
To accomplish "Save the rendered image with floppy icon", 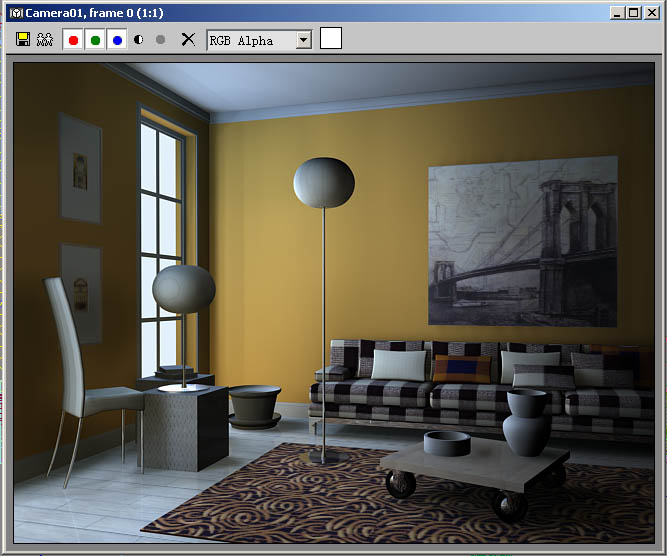I will 23,40.
